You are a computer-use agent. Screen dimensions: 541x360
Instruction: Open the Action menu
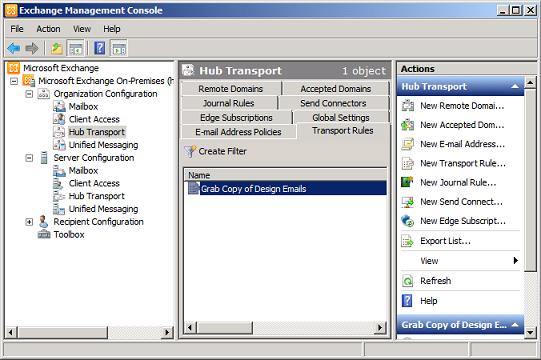tap(48, 29)
